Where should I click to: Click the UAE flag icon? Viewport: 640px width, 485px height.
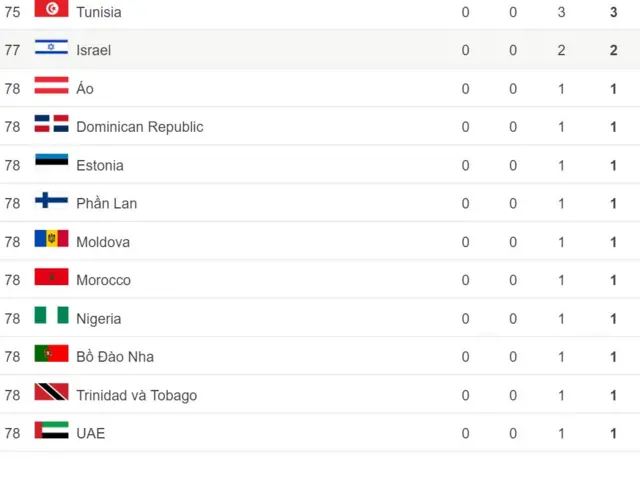[x=51, y=430]
